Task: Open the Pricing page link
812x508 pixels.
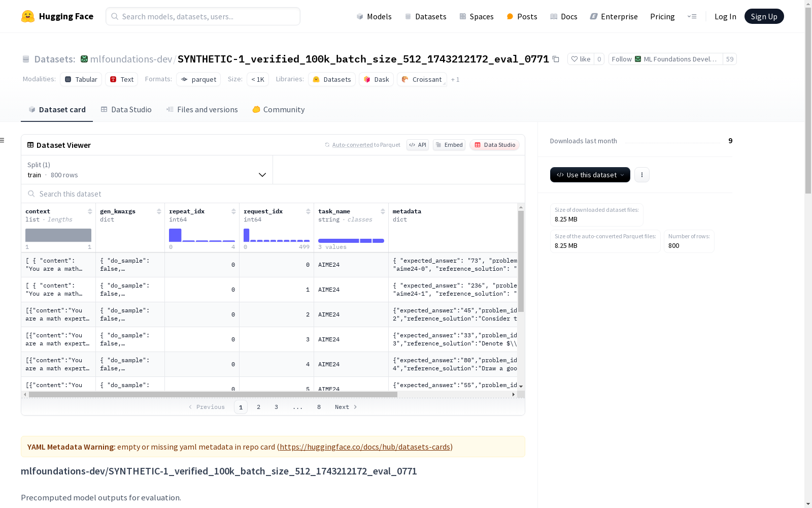Action: click(662, 16)
